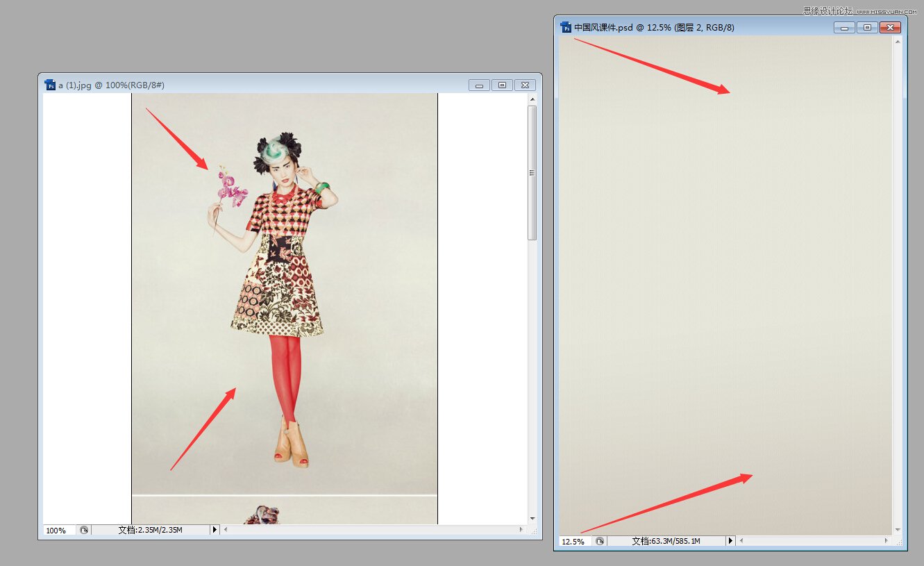This screenshot has height=566, width=924.
Task: Click horizontal scrollbar left arrow in a (1).jpg window
Action: (x=225, y=530)
